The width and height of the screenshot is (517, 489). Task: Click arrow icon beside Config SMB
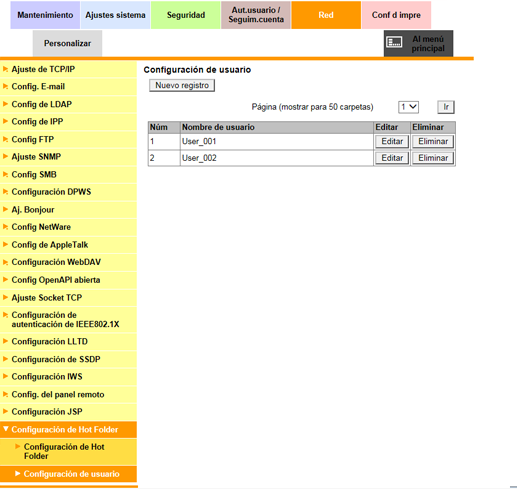point(5,174)
